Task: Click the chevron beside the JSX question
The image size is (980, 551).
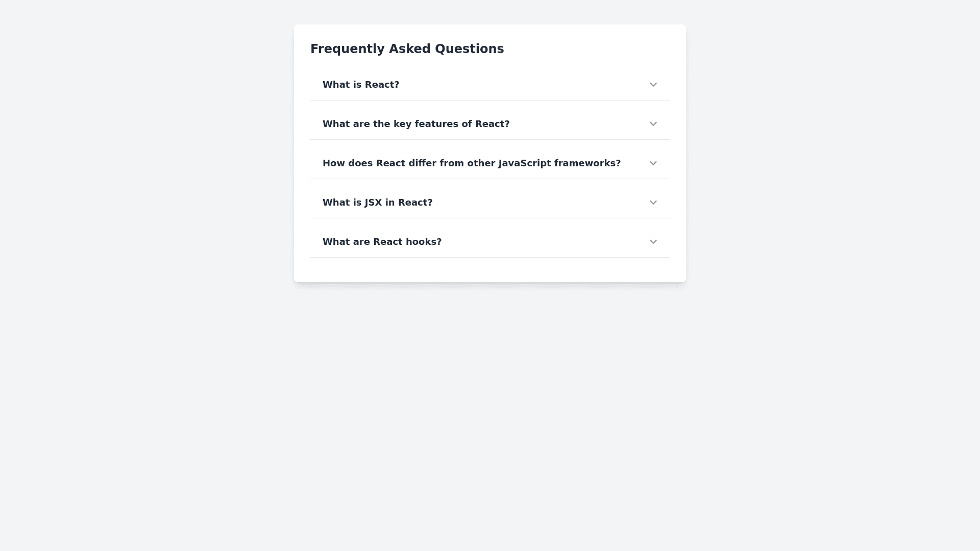Action: click(x=653, y=203)
